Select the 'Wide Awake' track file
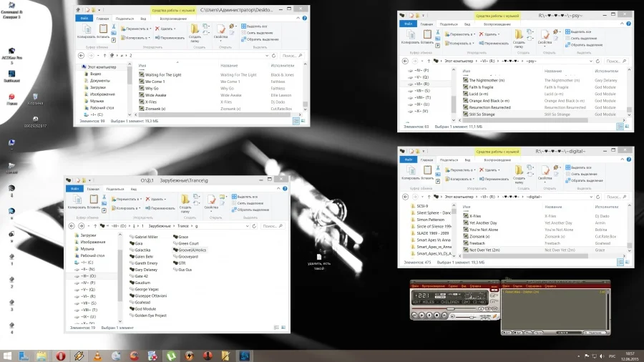 tap(155, 95)
